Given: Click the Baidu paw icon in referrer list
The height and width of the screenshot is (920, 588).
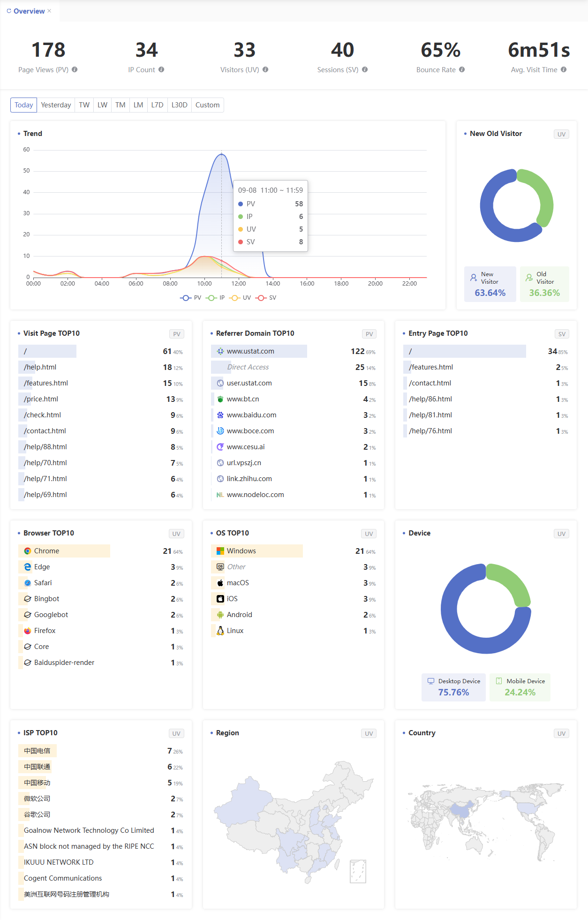Looking at the screenshot, I should [x=220, y=415].
